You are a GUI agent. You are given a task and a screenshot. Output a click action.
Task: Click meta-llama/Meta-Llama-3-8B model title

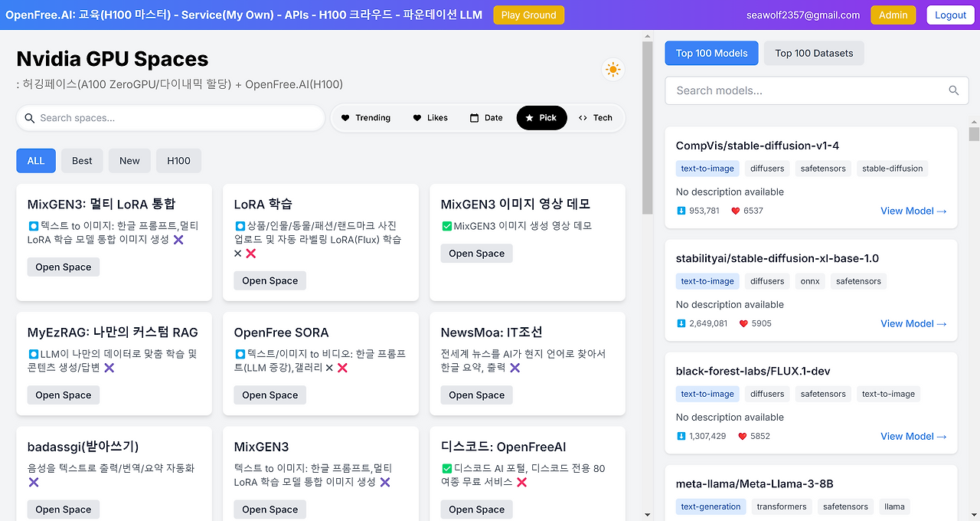pyautogui.click(x=755, y=483)
